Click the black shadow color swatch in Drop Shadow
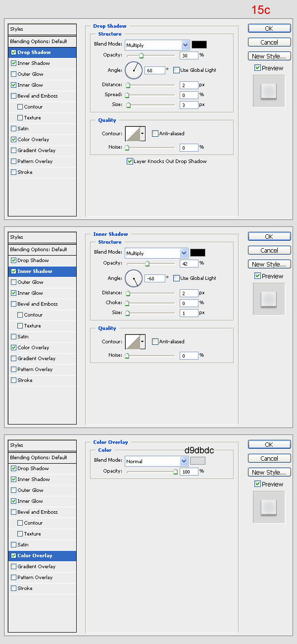 click(x=199, y=45)
